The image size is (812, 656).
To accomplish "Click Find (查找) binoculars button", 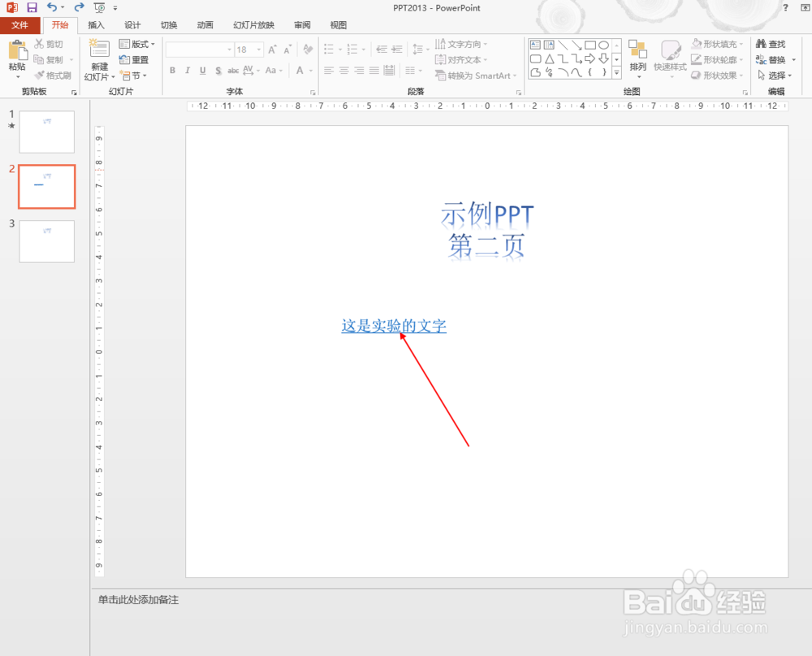I will point(771,44).
